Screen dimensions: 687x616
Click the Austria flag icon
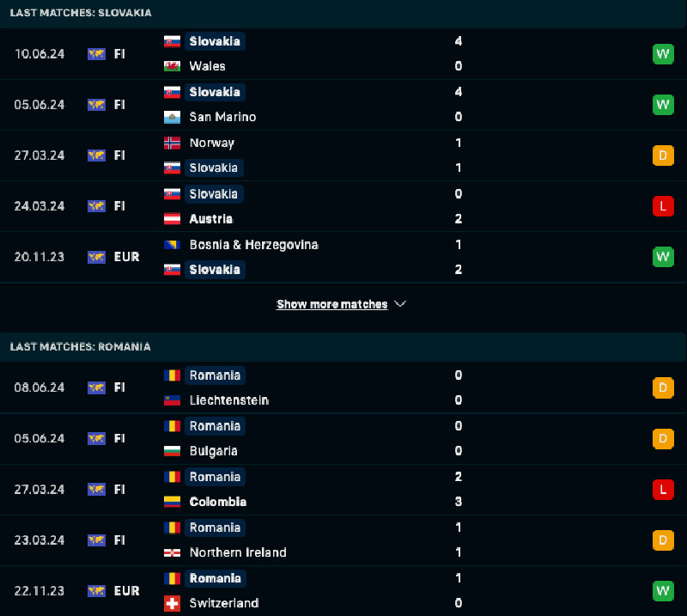pyautogui.click(x=172, y=219)
